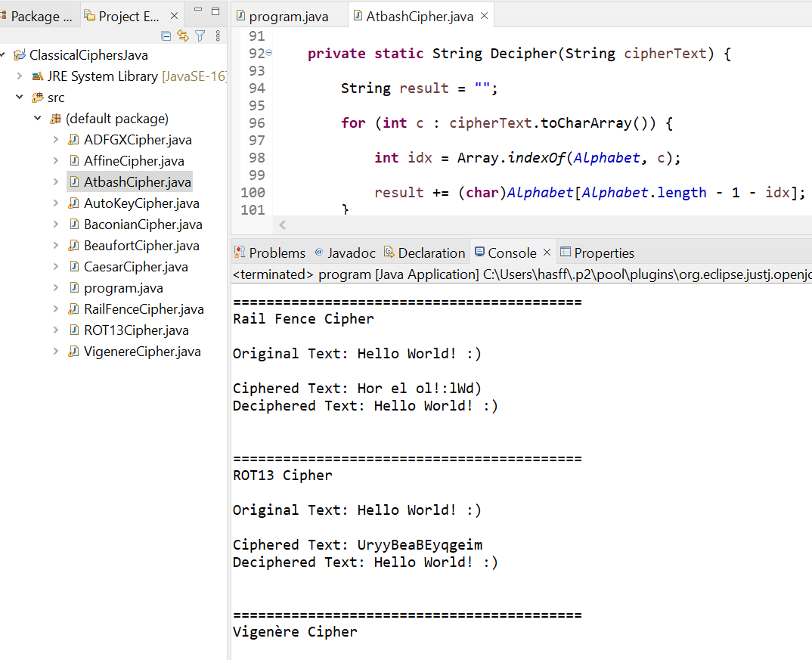Switch to the Properties view tab
The image size is (812, 660).
(x=597, y=253)
